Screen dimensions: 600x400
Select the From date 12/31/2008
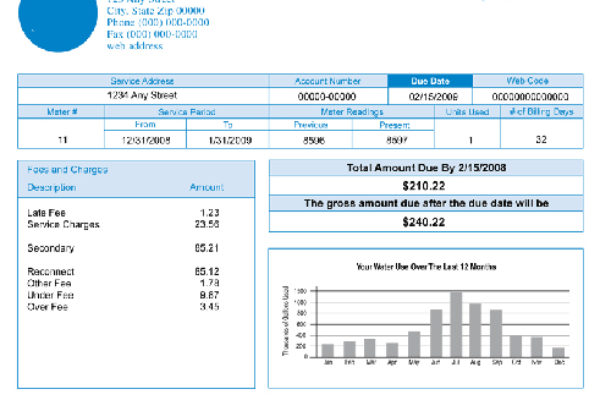[146, 140]
